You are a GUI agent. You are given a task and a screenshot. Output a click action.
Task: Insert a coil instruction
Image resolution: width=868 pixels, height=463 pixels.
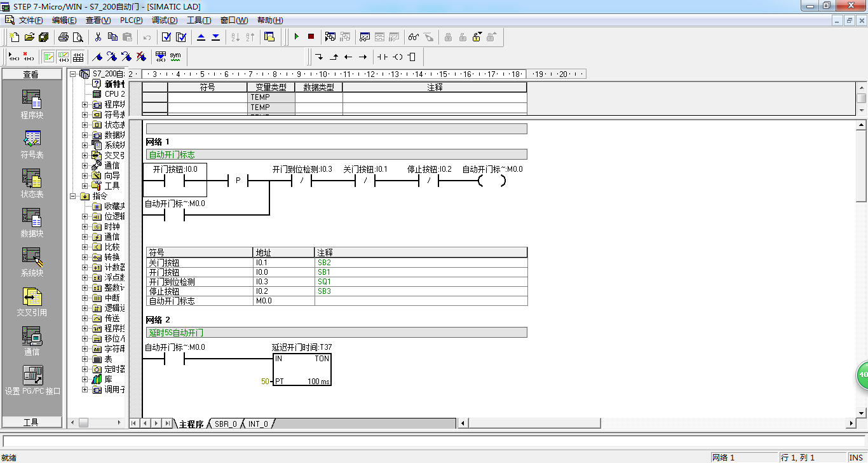[x=398, y=57]
